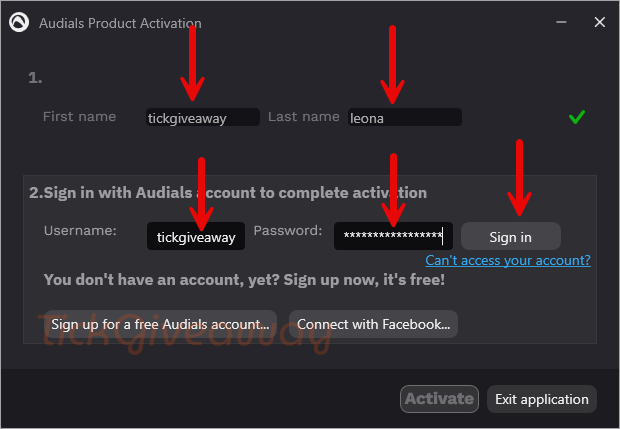Click the "Audials Product Activation" window title
620x429 pixels.
click(x=120, y=23)
